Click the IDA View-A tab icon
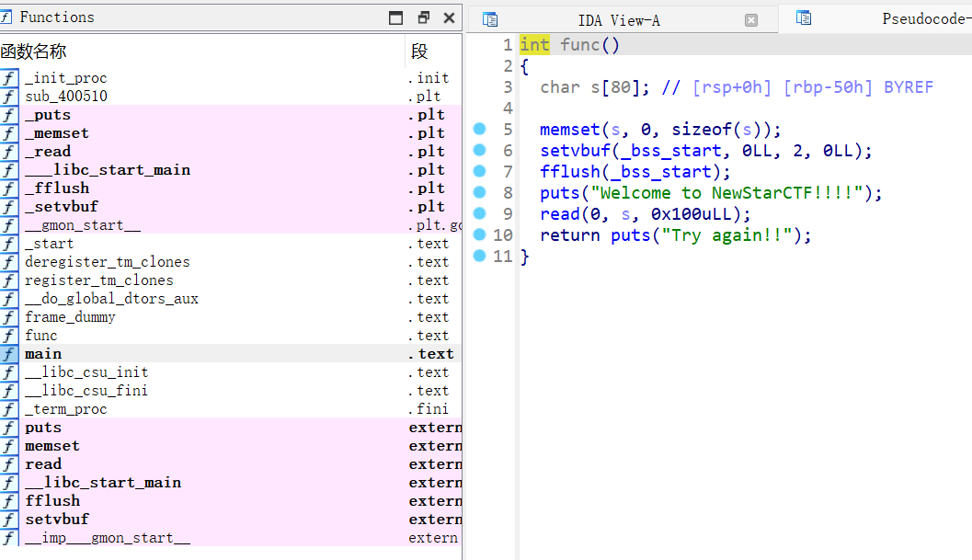Image resolution: width=972 pixels, height=560 pixels. click(490, 19)
